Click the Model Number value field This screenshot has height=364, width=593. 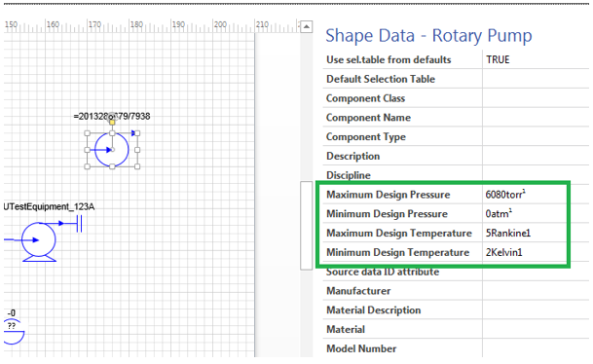(x=536, y=348)
